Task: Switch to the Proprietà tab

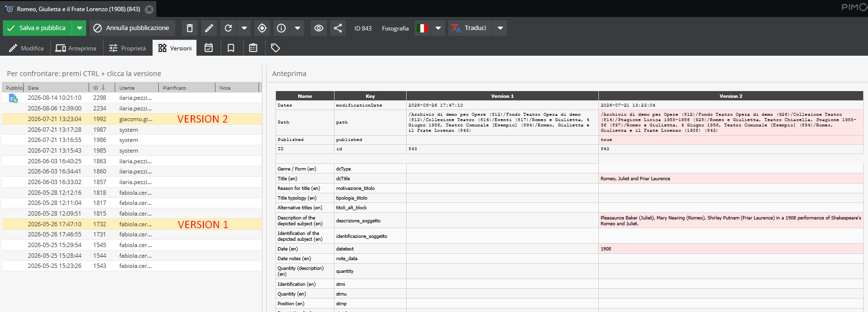Action: pyautogui.click(x=127, y=48)
